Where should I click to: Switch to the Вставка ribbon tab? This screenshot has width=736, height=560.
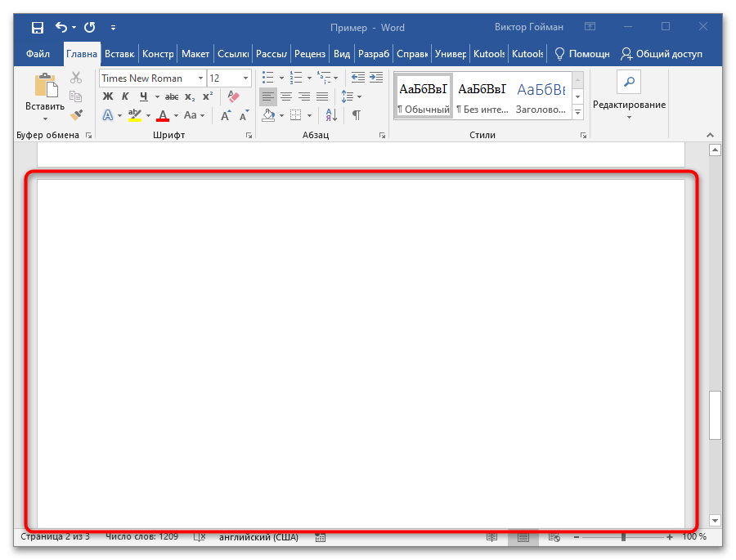click(x=119, y=54)
